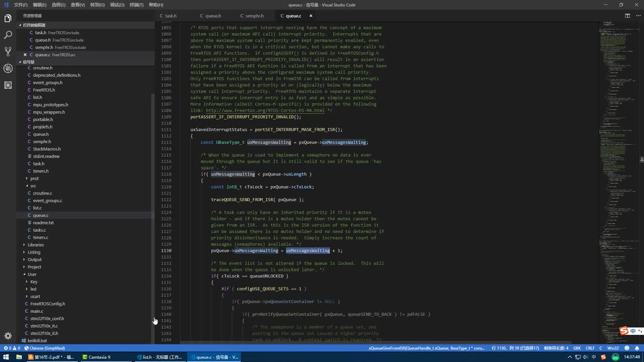The image size is (644, 362).
Task: Expand the Libraries folder
Action: pyautogui.click(x=36, y=245)
